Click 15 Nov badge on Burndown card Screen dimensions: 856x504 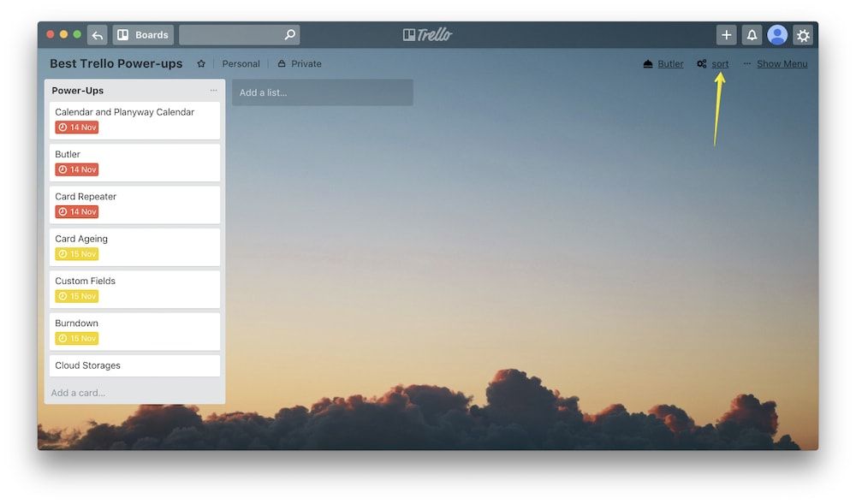(x=76, y=339)
